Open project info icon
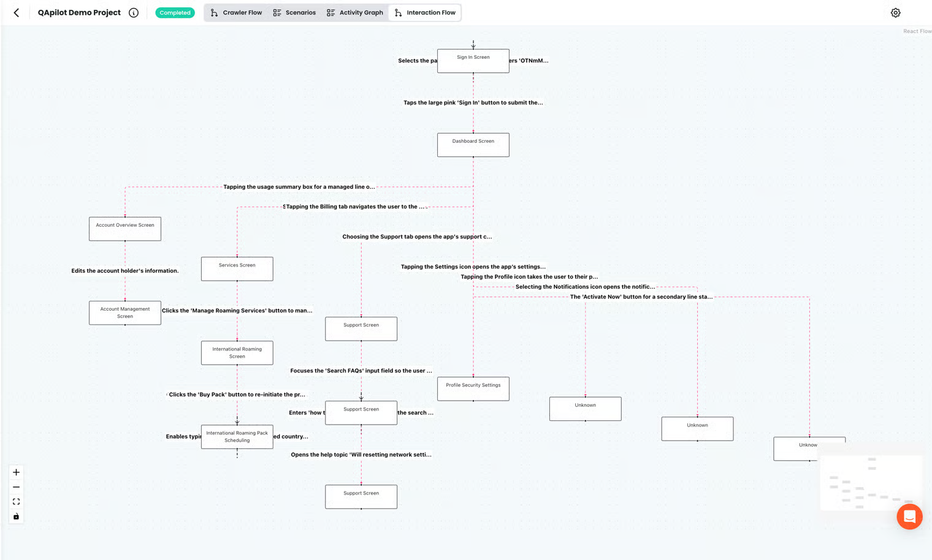932x560 pixels. pyautogui.click(x=134, y=13)
